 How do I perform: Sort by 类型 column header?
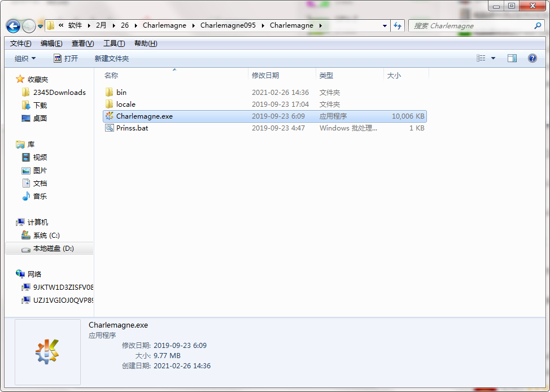(x=326, y=76)
